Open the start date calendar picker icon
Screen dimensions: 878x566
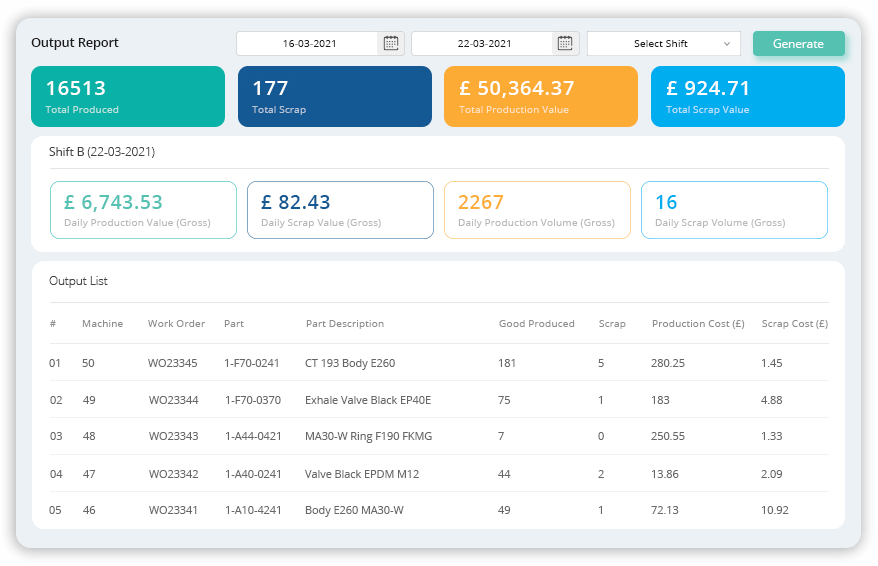point(391,44)
